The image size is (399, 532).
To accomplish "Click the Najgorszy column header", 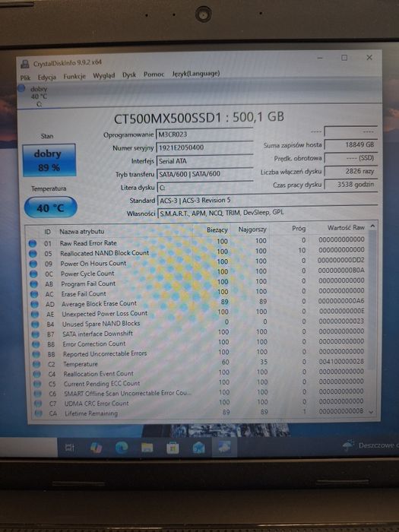I will 252,230.
